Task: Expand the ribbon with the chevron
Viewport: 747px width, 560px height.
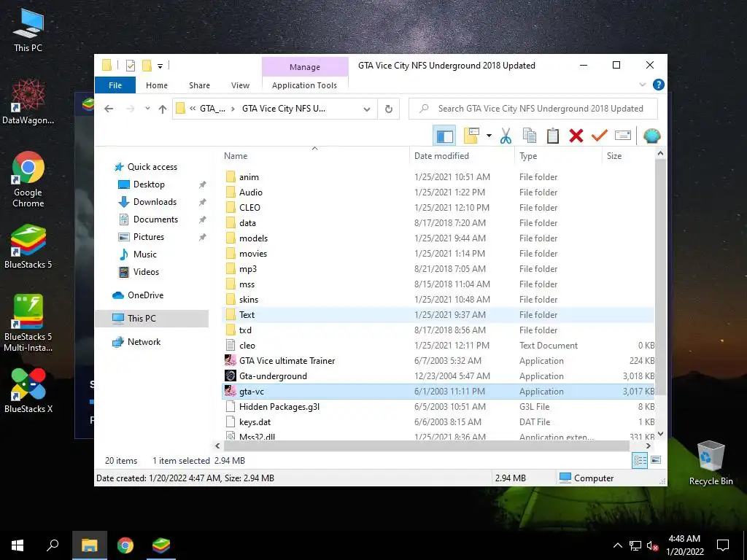Action: click(x=642, y=85)
